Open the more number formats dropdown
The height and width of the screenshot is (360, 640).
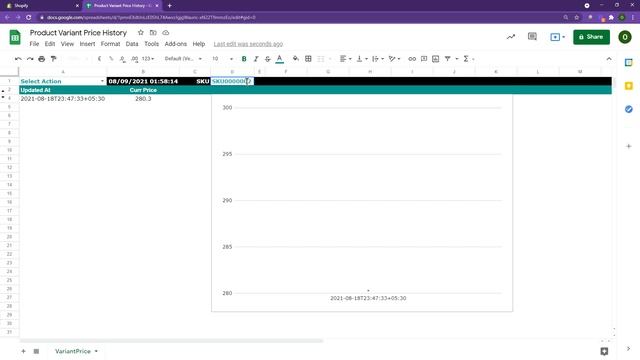148,59
